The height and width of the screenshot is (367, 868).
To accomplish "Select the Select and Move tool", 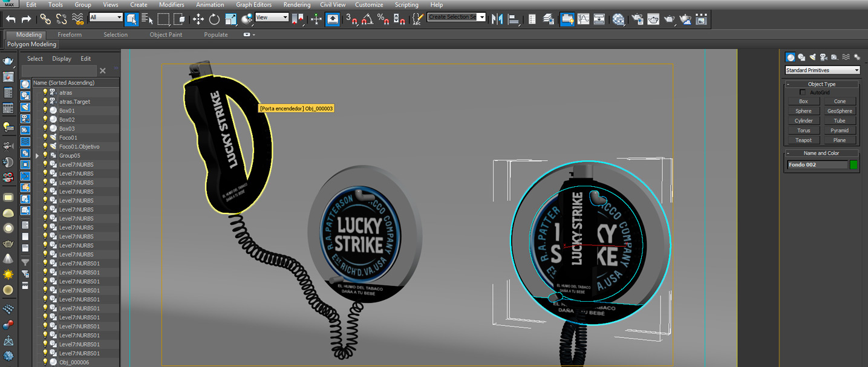I will [x=198, y=19].
